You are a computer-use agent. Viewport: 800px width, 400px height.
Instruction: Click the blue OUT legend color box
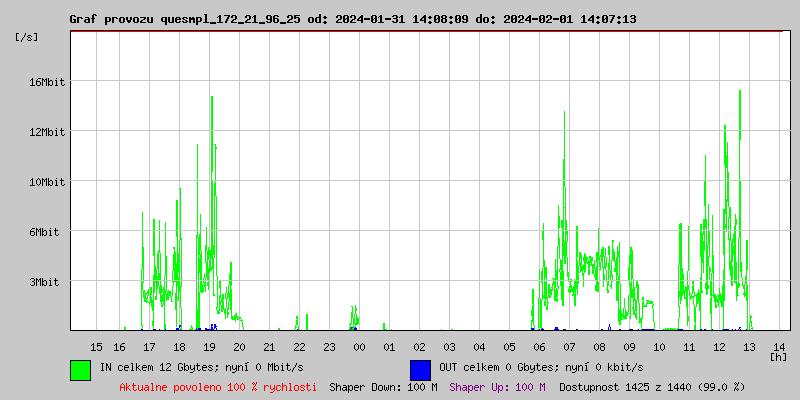pos(420,369)
